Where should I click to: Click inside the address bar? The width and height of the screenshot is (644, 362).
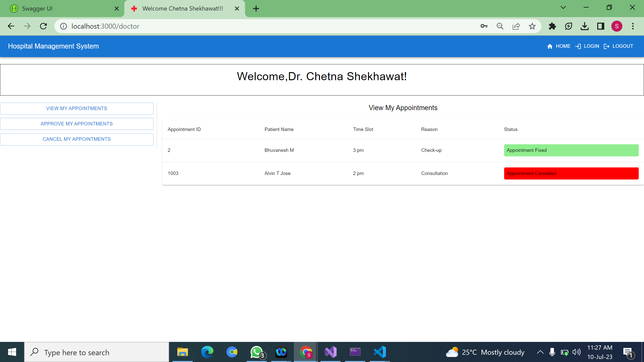coord(176,26)
